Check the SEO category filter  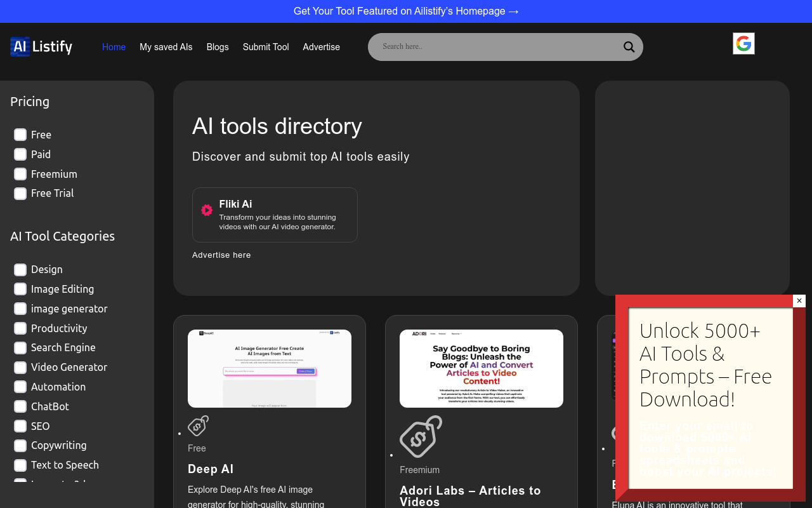[x=20, y=426]
